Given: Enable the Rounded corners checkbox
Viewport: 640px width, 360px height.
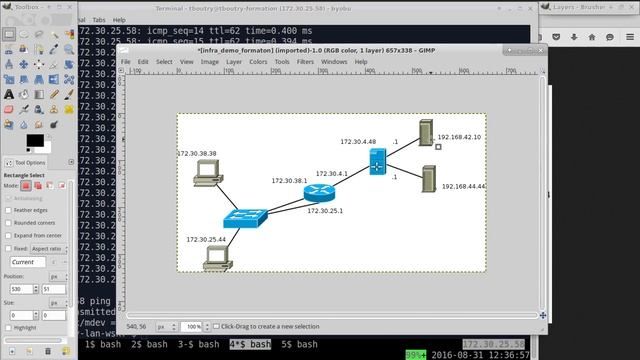Looking at the screenshot, I should (8, 223).
